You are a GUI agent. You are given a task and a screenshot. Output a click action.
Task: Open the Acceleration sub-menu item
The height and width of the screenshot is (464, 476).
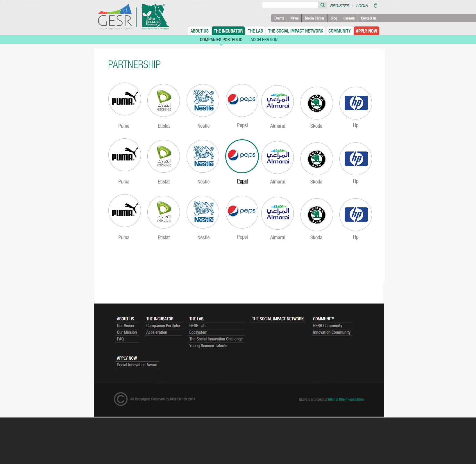tap(264, 40)
